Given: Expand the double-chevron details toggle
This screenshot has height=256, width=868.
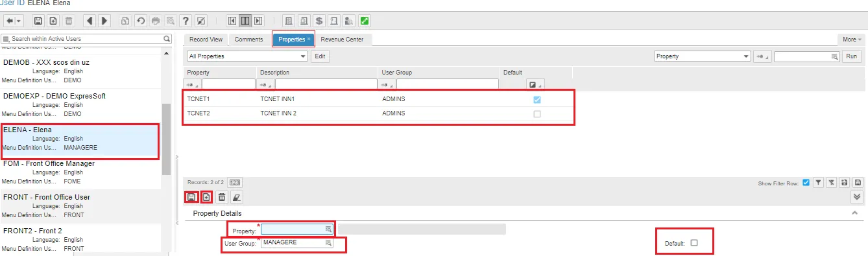Looking at the screenshot, I should click(857, 197).
